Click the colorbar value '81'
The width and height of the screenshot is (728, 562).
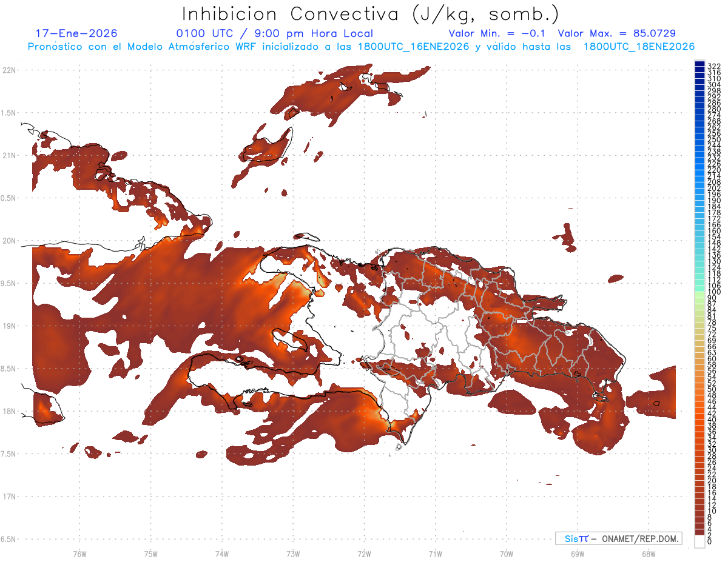(x=712, y=316)
